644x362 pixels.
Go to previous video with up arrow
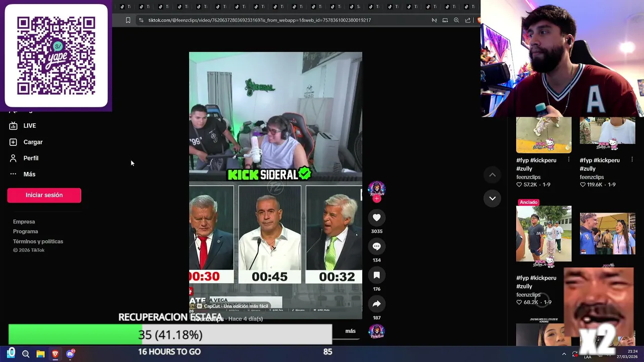coord(493,174)
